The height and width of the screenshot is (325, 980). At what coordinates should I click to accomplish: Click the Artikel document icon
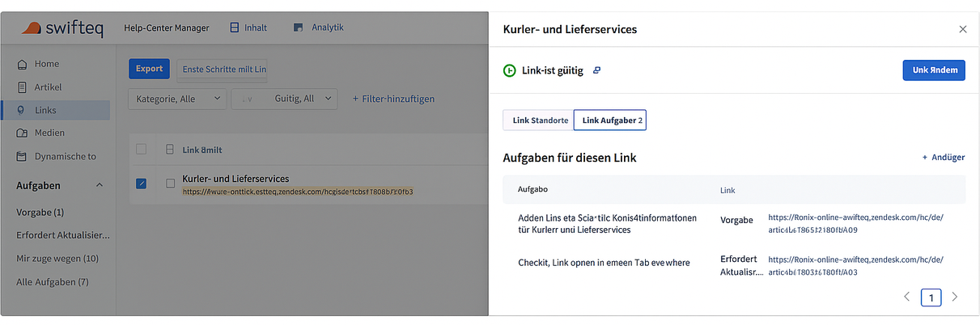[x=22, y=87]
